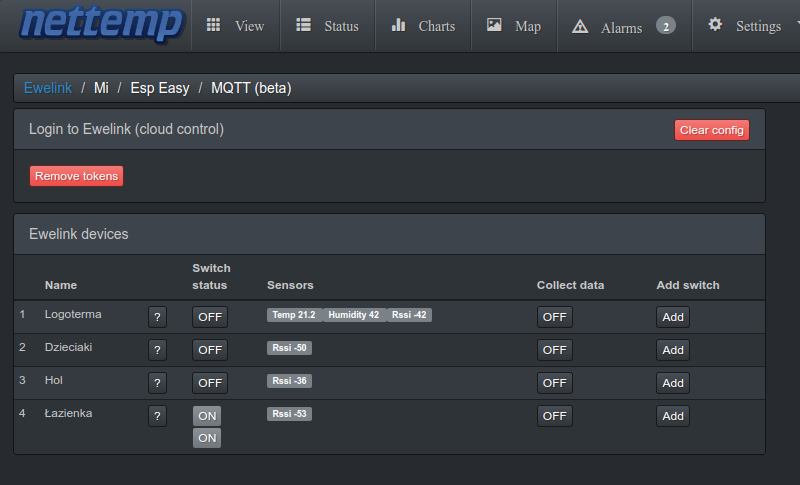
Task: Click the ? help button for Hol
Action: (158, 383)
